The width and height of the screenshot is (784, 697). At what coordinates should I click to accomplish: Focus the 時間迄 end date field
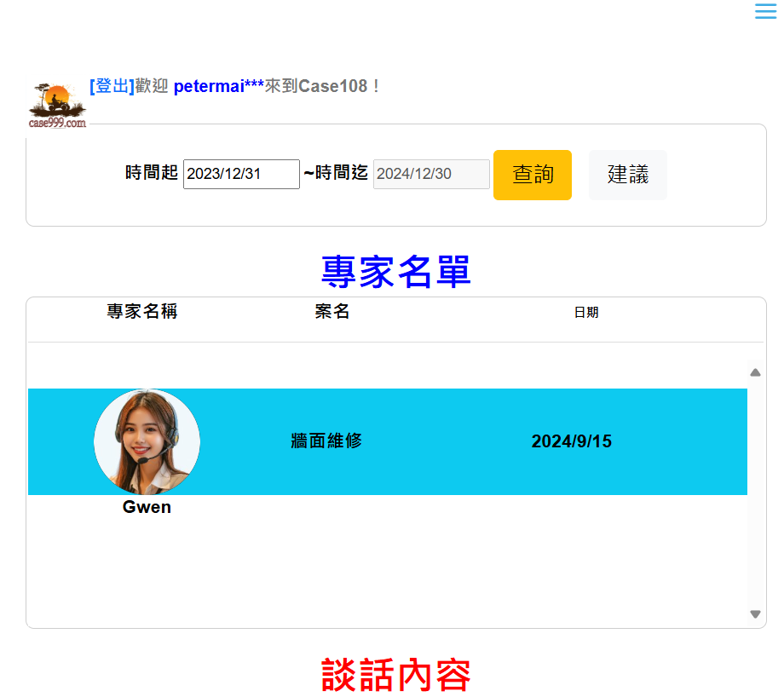coord(431,174)
